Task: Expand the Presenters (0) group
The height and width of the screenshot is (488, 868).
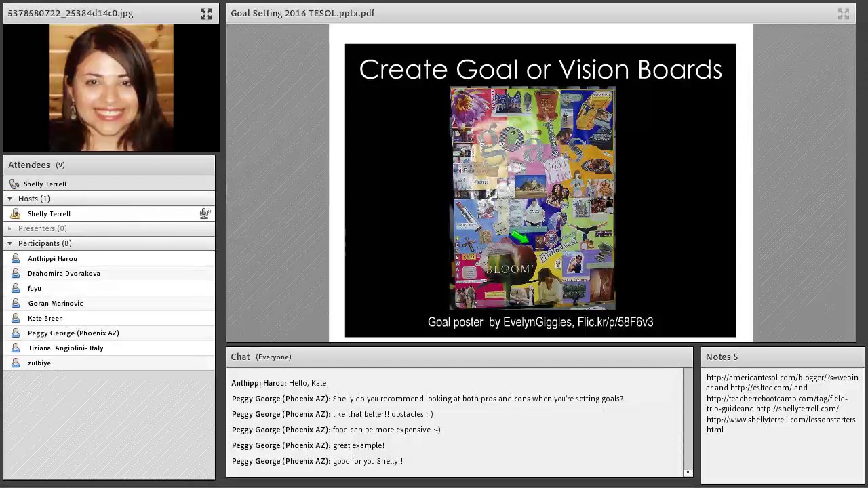Action: [9, 228]
